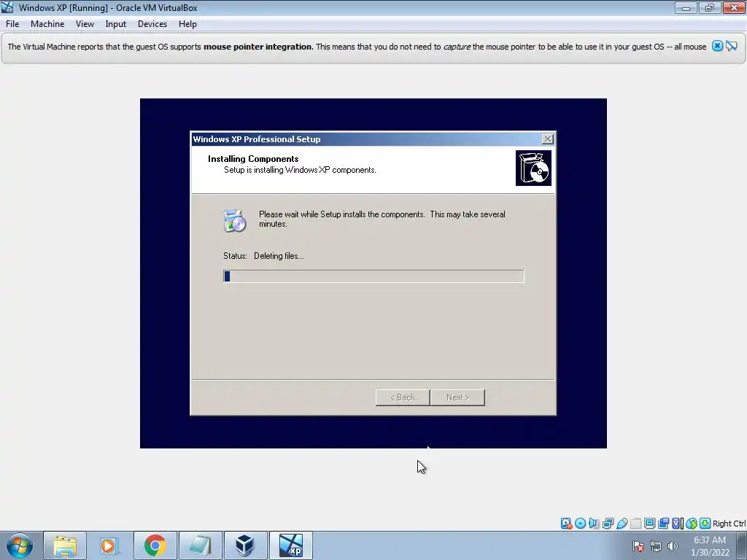Click the Show desktop button
The height and width of the screenshot is (560, 747).
pos(742,545)
